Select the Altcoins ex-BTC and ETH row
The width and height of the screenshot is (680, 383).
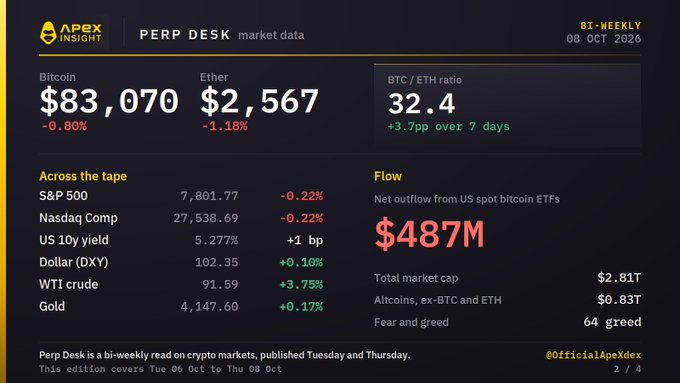507,300
